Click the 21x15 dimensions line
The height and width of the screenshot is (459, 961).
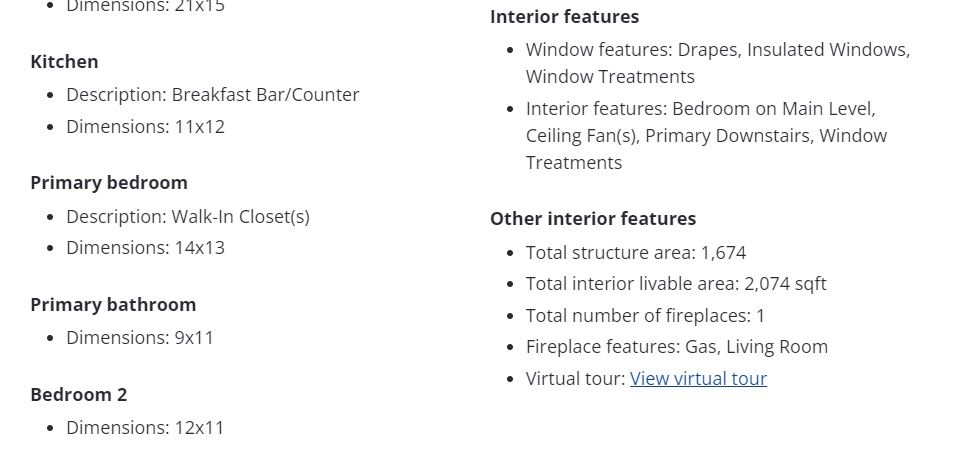click(145, 7)
